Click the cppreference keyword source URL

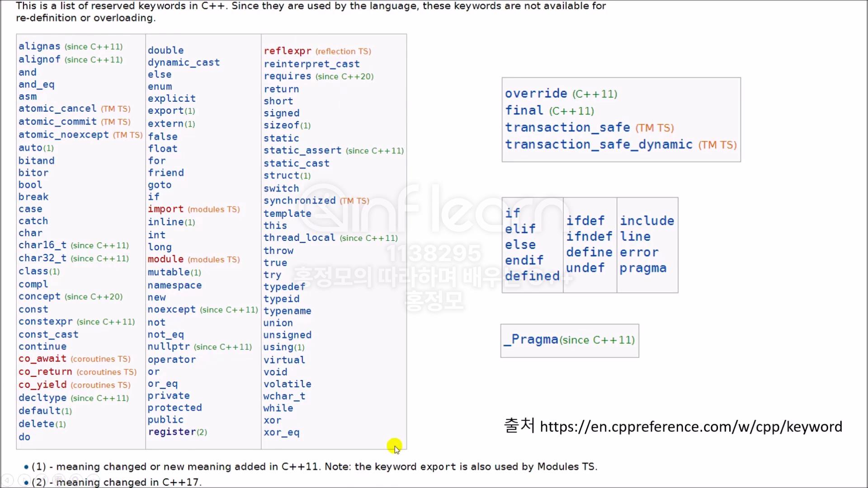pos(691,427)
